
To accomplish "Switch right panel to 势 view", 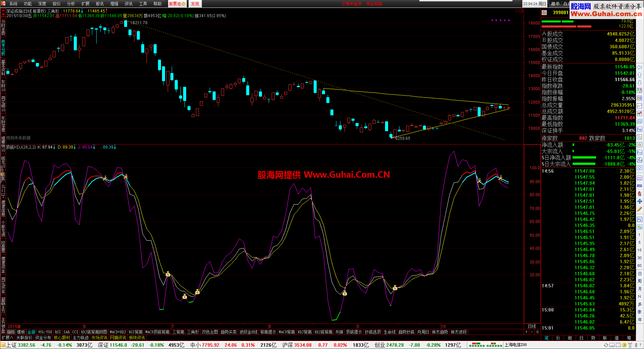I will pos(593,338).
